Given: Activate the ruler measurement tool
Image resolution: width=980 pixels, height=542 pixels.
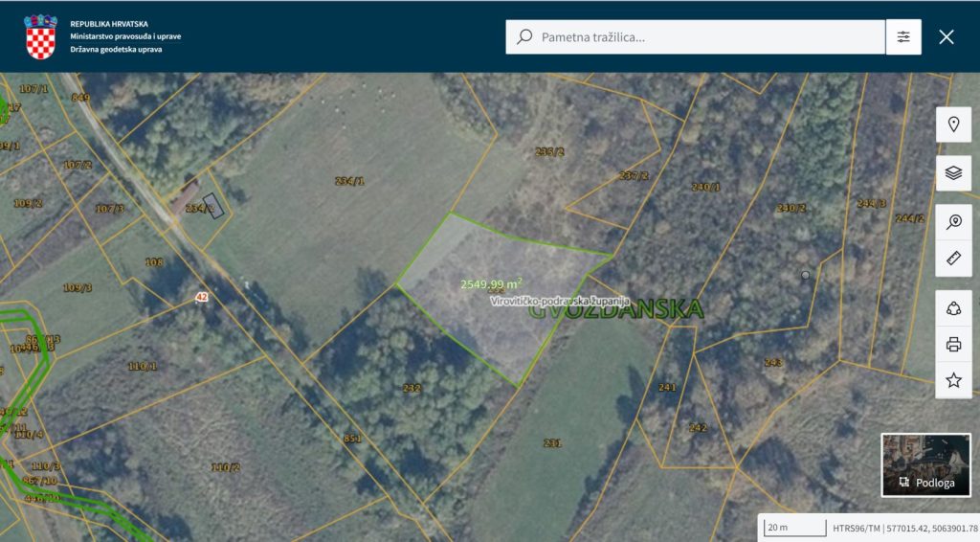Looking at the screenshot, I should (953, 259).
